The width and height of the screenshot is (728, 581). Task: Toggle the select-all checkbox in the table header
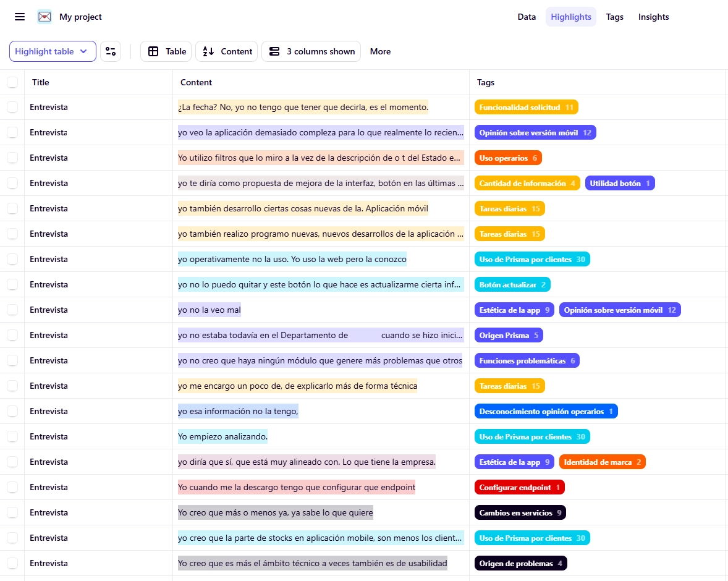pyautogui.click(x=12, y=82)
